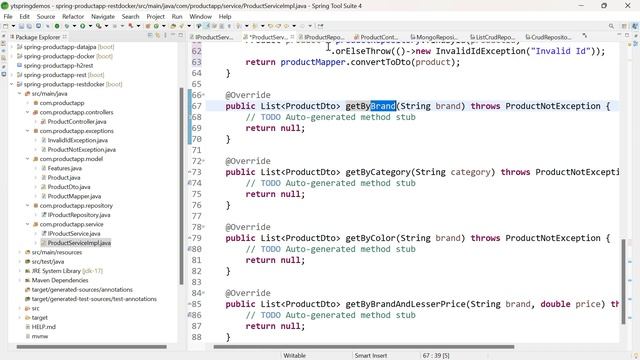Click the Save toolbar icon
Viewport: 640px width, 360px height.
(x=21, y=26)
